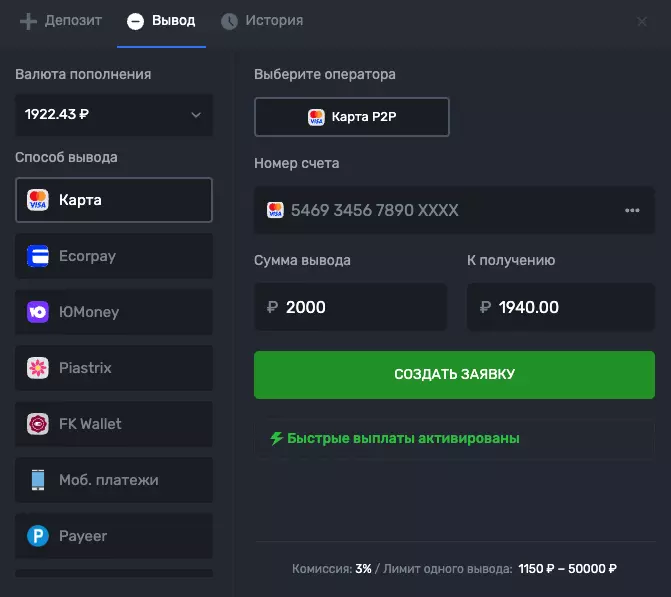Open the Вывод tab

[x=162, y=21]
